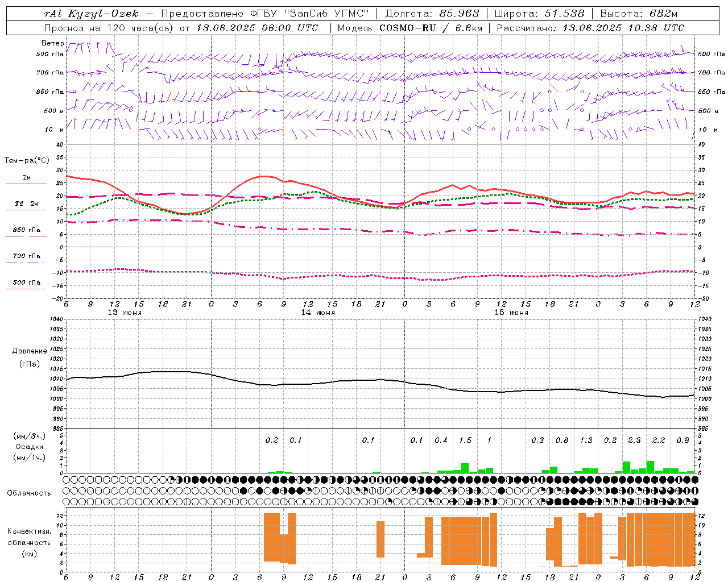Click the 1.3 precipitation total
The height and width of the screenshot is (582, 728).
point(586,440)
